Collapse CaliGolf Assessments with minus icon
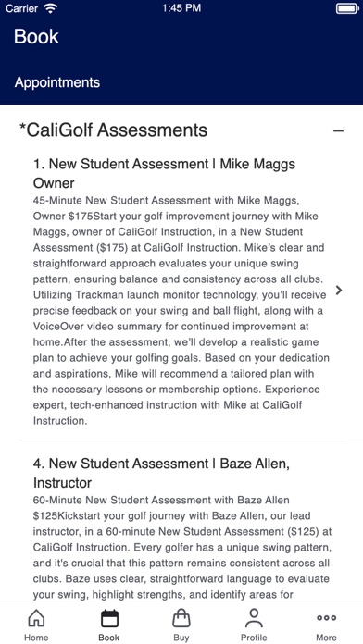363x644 pixels. tap(338, 131)
